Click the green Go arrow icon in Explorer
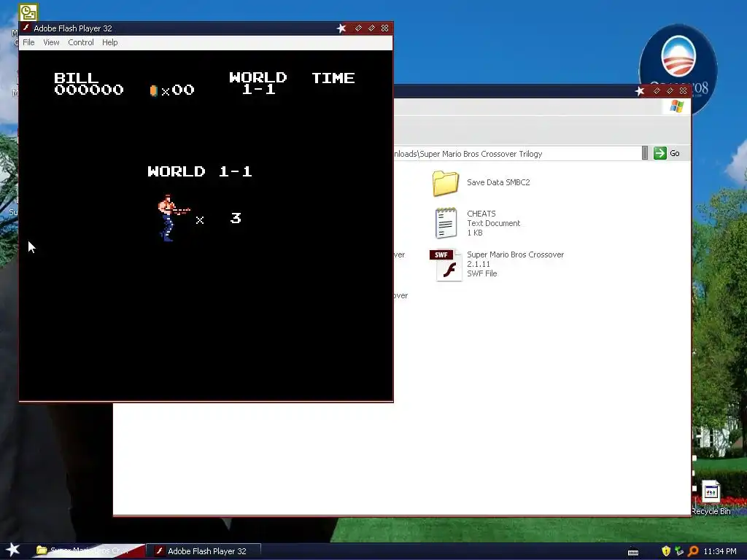The height and width of the screenshot is (560, 747). click(x=659, y=153)
